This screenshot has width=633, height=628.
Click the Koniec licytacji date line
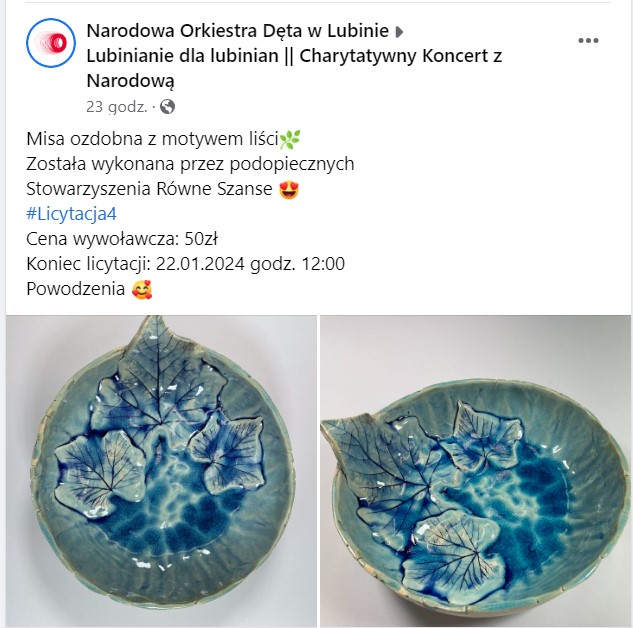tap(185, 264)
